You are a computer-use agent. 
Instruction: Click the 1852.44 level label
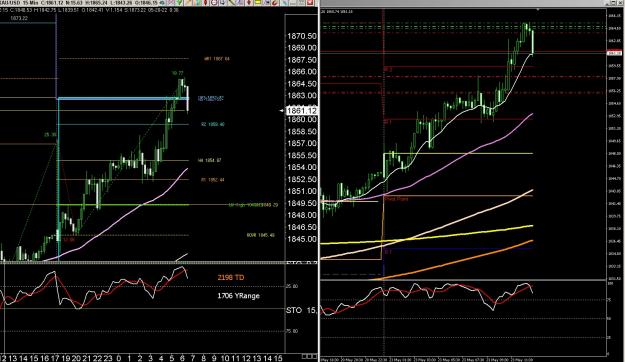[x=212, y=180]
